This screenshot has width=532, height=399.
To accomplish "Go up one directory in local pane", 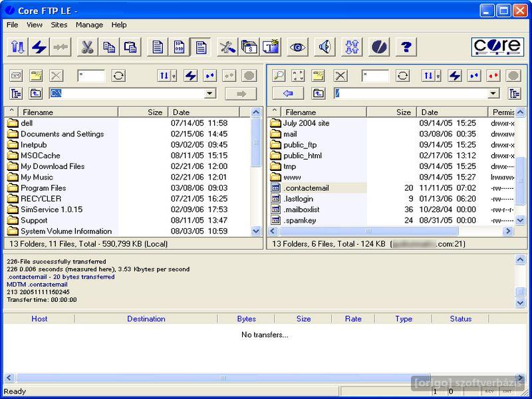I will pyautogui.click(x=36, y=93).
